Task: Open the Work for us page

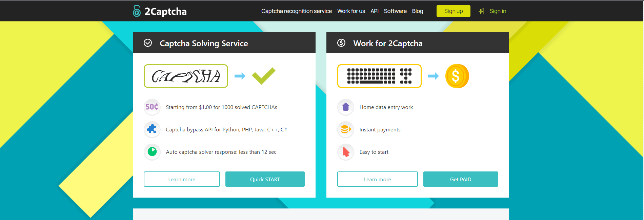Action: [351, 11]
